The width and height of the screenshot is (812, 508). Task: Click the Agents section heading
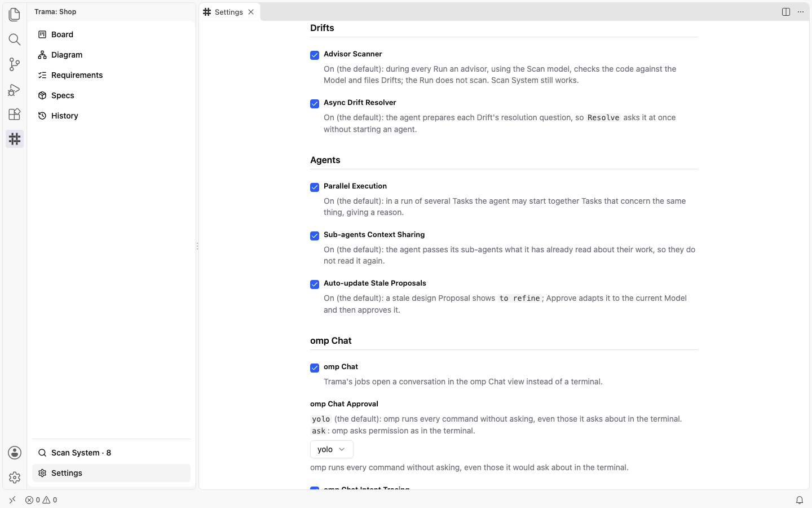[x=325, y=160]
